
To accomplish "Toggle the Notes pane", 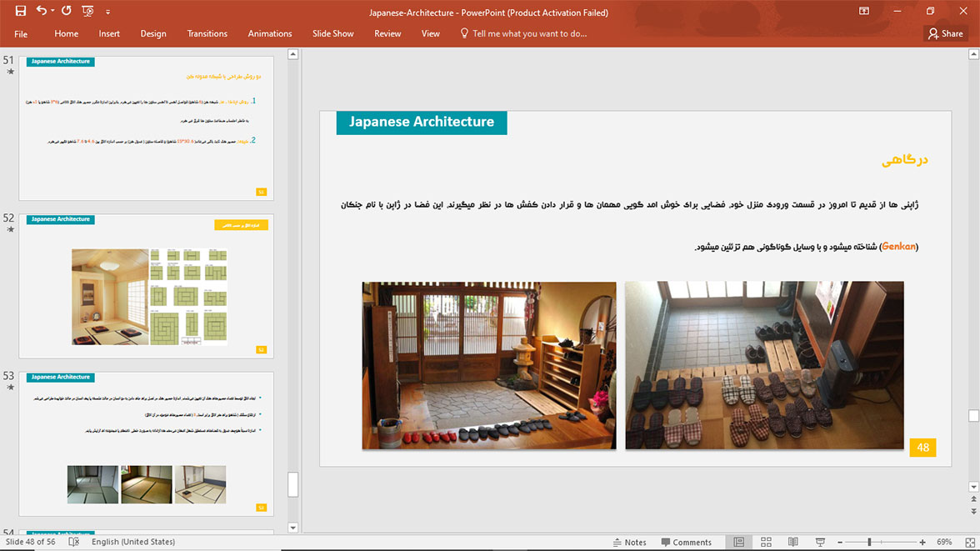I will [629, 542].
